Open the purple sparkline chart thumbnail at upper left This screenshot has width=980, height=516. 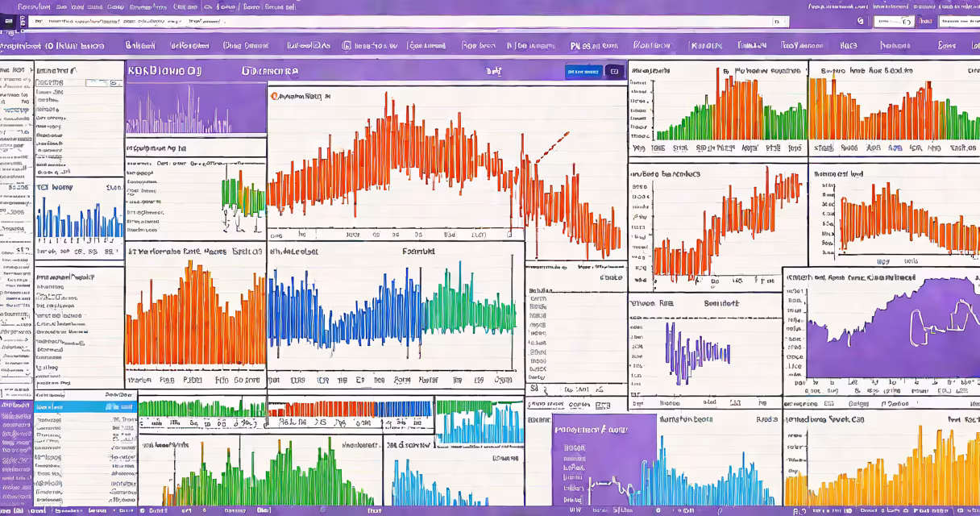click(196, 108)
